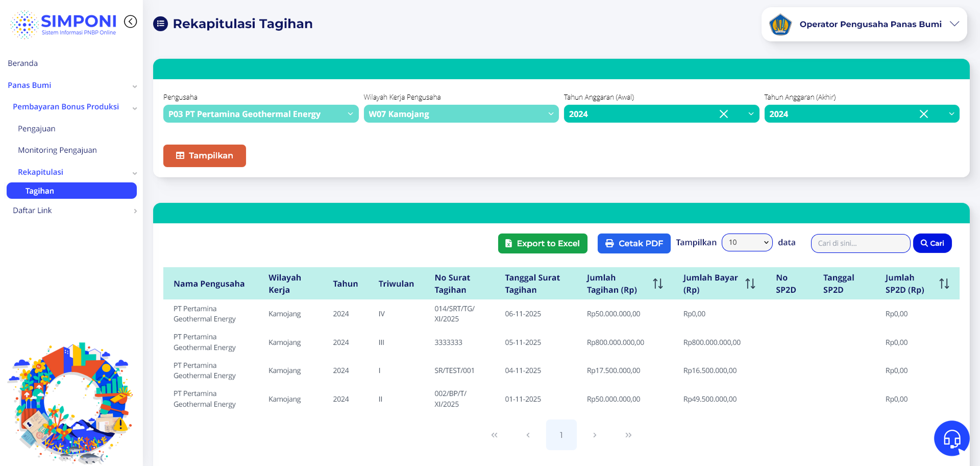Click surat number SR/TEST/001
Image resolution: width=980 pixels, height=466 pixels.
[x=455, y=370]
